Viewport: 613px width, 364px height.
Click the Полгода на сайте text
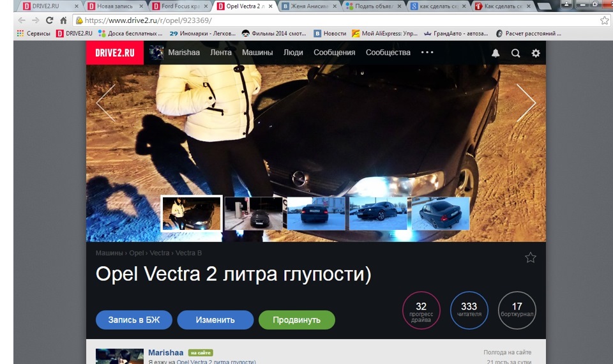(x=507, y=353)
